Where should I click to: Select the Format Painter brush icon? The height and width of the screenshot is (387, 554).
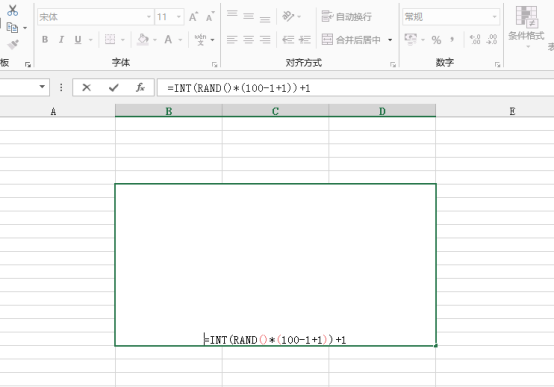click(x=13, y=45)
